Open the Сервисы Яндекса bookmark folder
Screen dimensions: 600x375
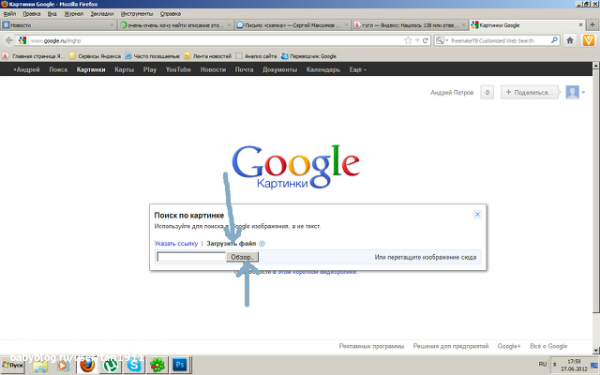point(95,56)
